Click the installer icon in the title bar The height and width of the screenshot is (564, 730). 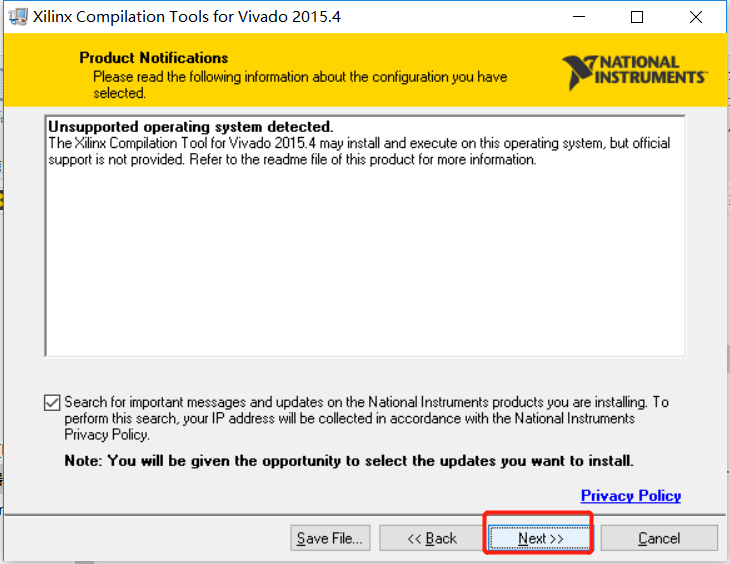click(x=18, y=17)
